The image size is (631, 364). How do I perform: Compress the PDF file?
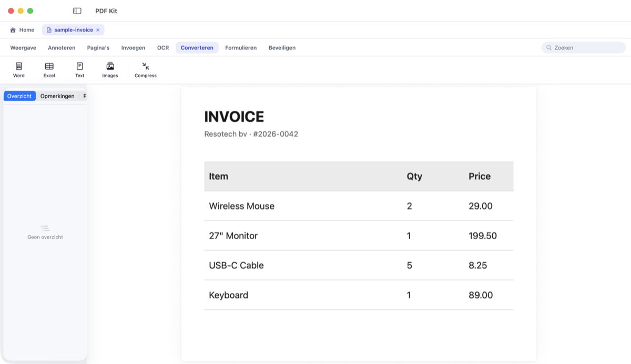(146, 70)
